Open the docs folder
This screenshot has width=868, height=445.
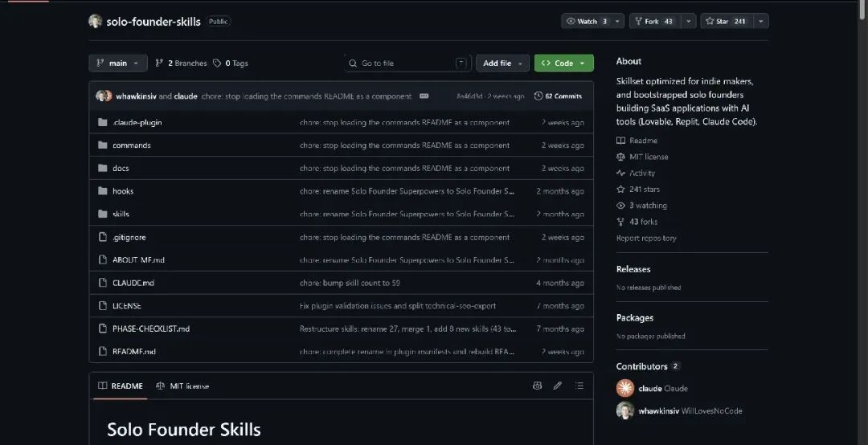click(x=121, y=168)
